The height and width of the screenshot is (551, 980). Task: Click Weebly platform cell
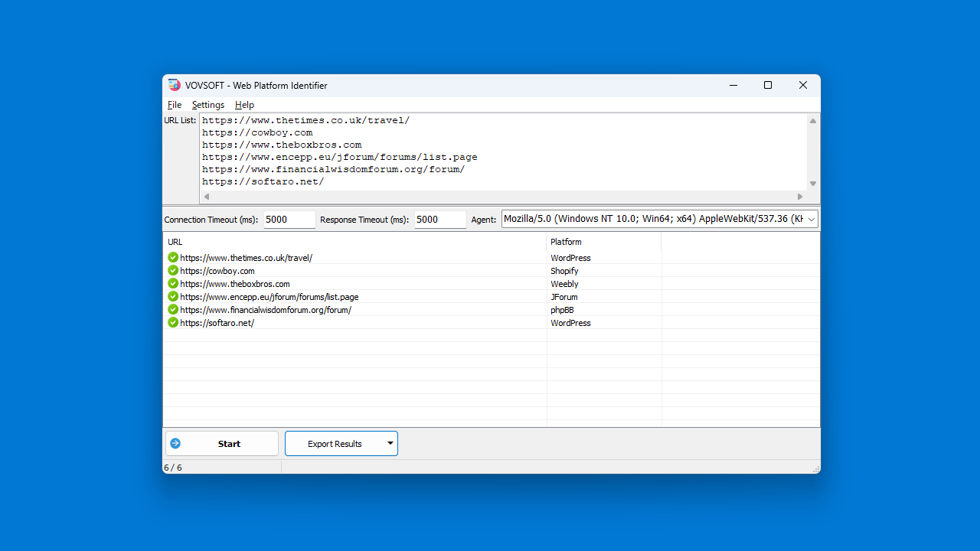pos(564,284)
